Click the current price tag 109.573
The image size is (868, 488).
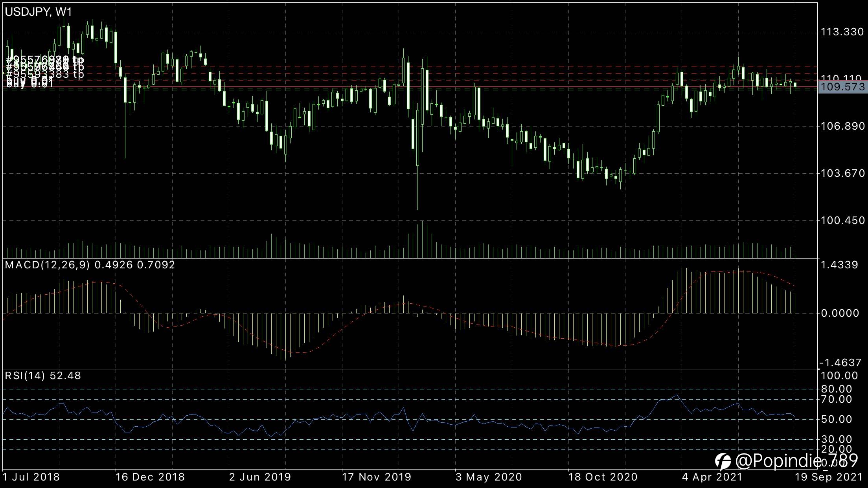pos(843,87)
